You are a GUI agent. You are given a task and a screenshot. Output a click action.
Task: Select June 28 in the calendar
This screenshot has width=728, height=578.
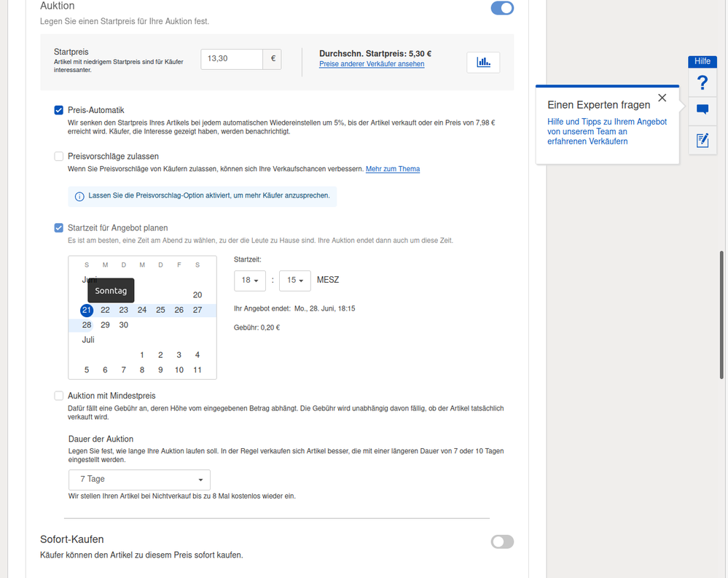click(x=87, y=325)
